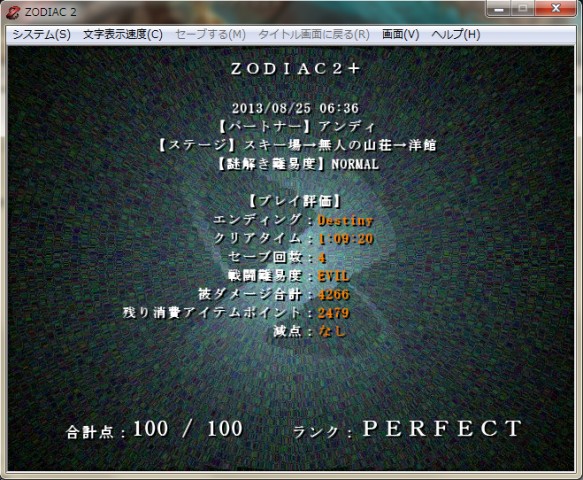Open the システム(S) menu
This screenshot has height=480, width=583.
point(41,35)
